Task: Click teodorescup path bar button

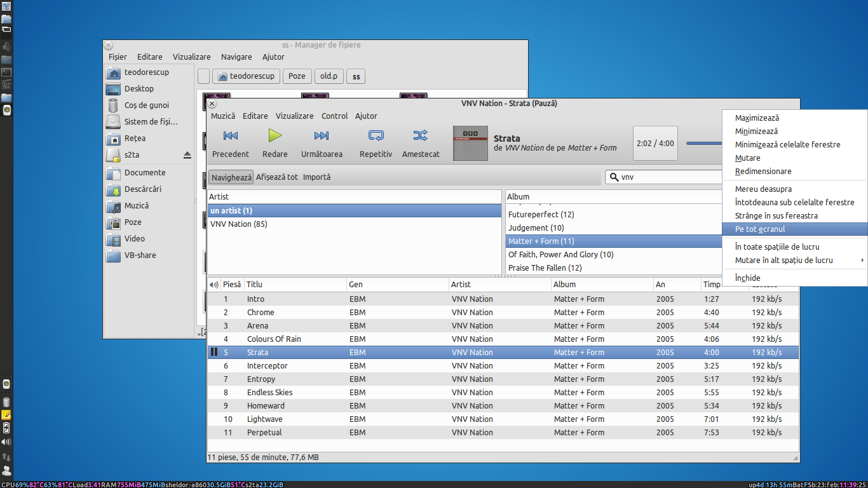Action: (x=246, y=76)
